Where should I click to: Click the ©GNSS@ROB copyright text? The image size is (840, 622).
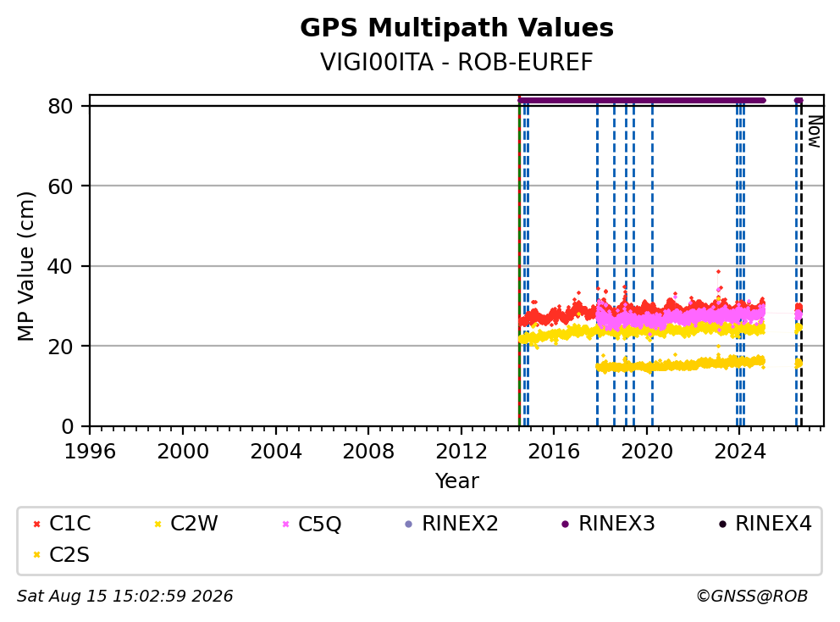[x=752, y=597]
